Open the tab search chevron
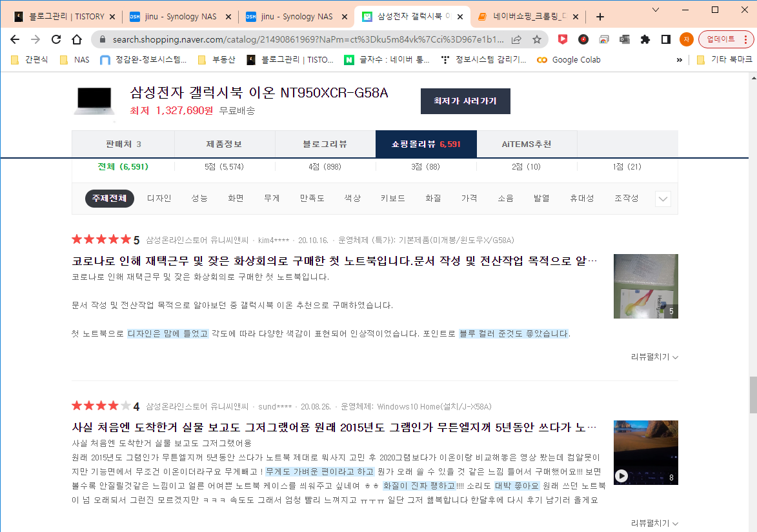 (x=655, y=10)
